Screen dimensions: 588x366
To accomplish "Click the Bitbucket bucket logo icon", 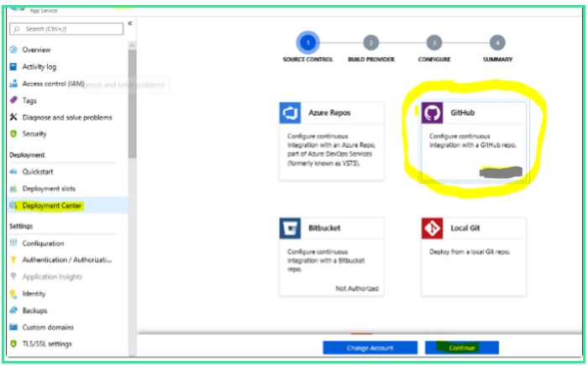I will 290,228.
